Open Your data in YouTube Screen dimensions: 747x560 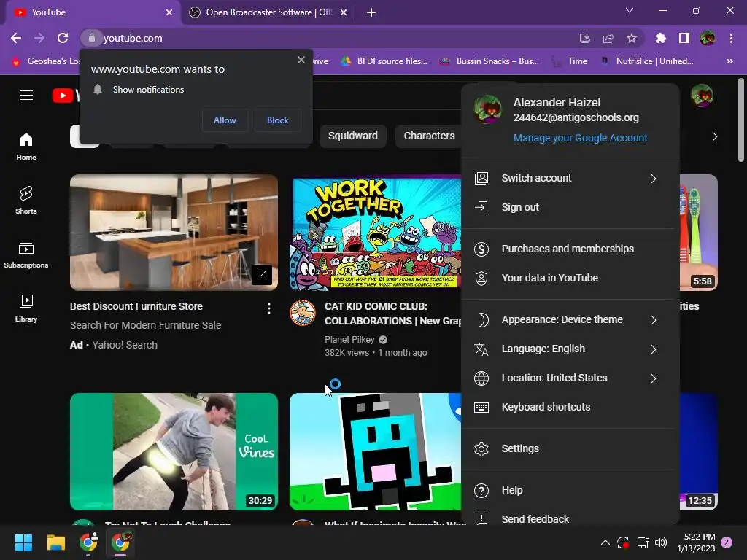pos(570,278)
